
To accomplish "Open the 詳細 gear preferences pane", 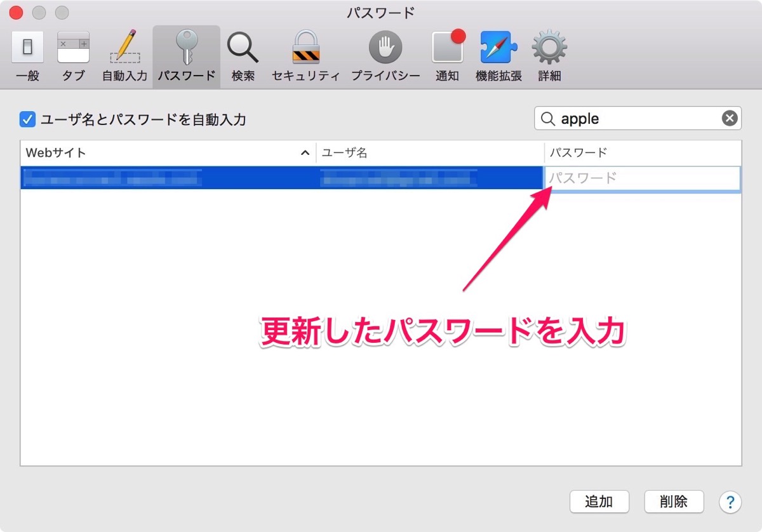I will point(549,57).
